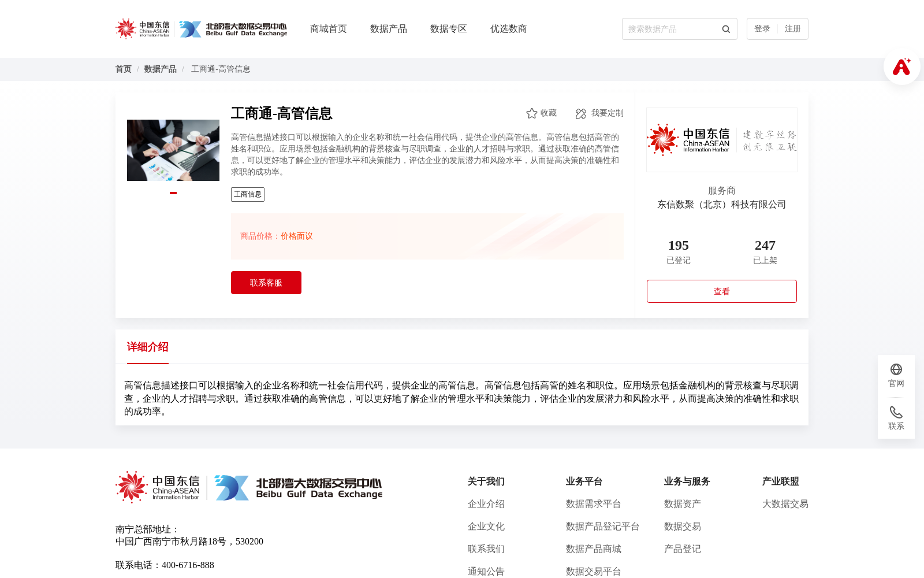Open 数据产品 in the top navigation
Viewport: 924px width, 578px height.
[389, 29]
